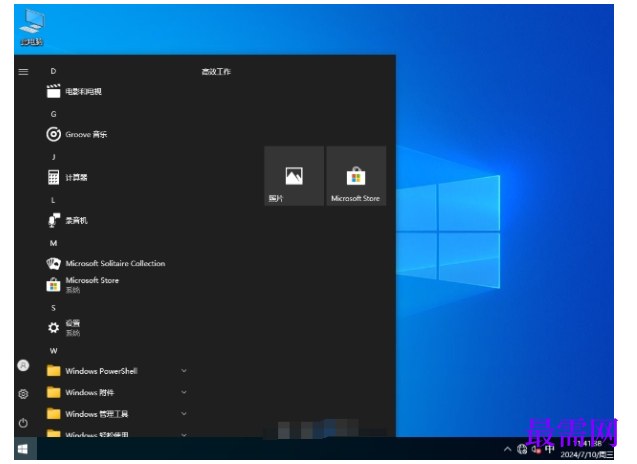Jump to letter G section header
Screen dimensions: 637x464
click(53, 114)
